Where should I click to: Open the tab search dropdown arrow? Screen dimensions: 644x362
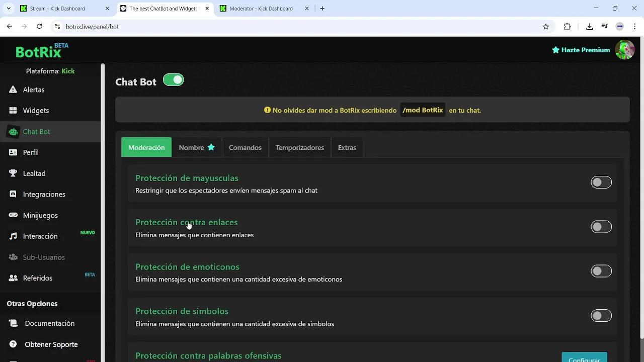click(x=9, y=9)
